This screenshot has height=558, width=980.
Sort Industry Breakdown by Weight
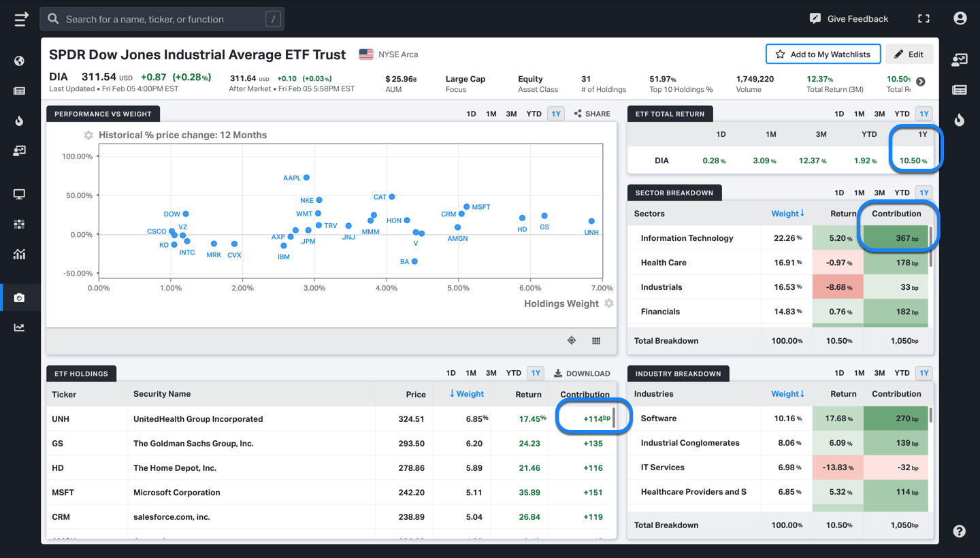787,394
